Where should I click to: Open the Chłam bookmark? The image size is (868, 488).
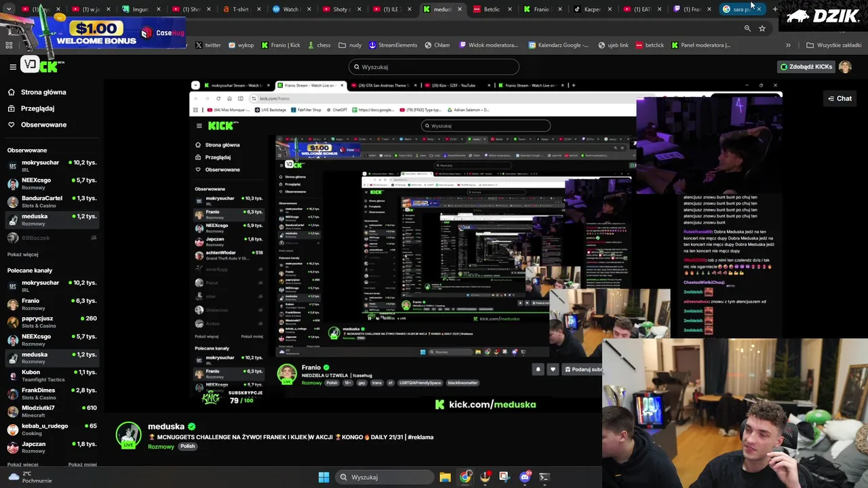(x=437, y=45)
